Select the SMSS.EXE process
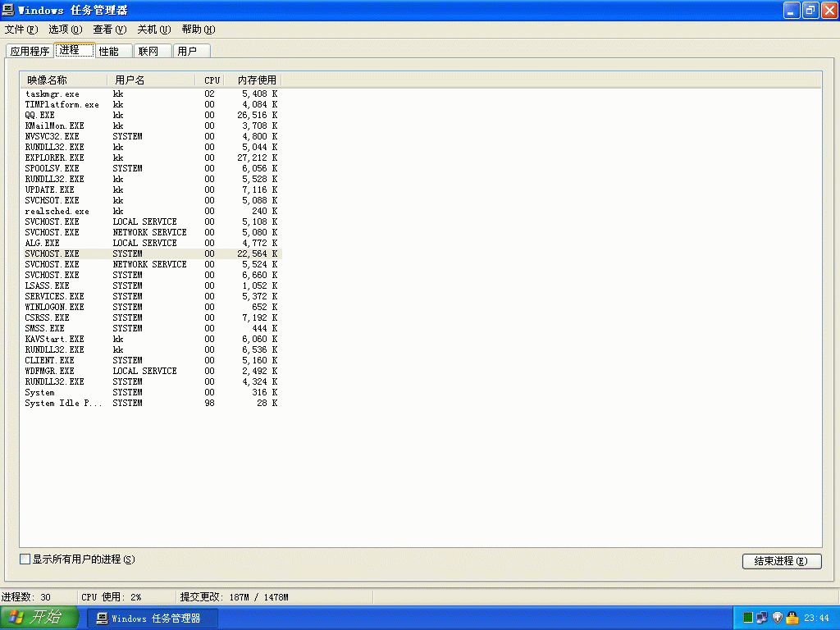Screen dimensions: 840x630 coord(151,328)
